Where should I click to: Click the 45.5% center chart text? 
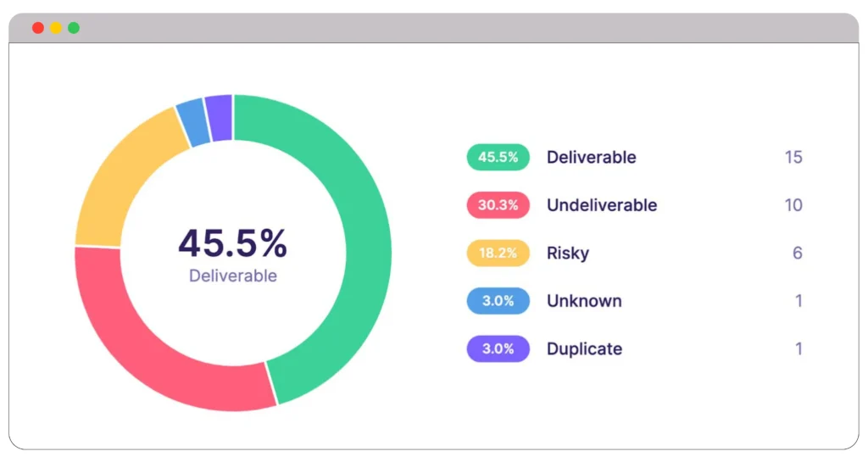(232, 244)
